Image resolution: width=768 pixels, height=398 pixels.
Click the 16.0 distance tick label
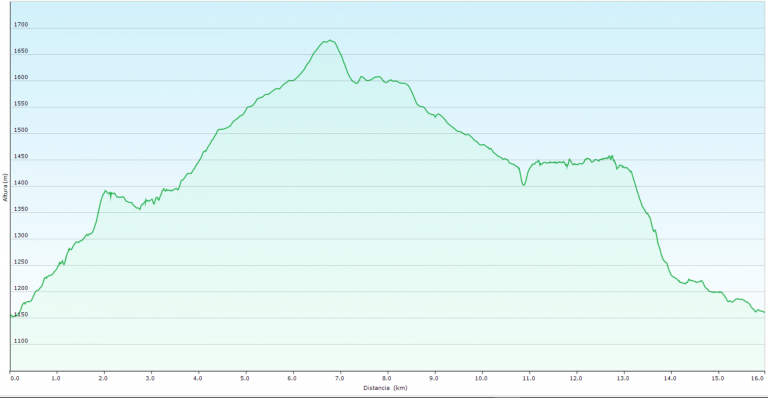758,378
